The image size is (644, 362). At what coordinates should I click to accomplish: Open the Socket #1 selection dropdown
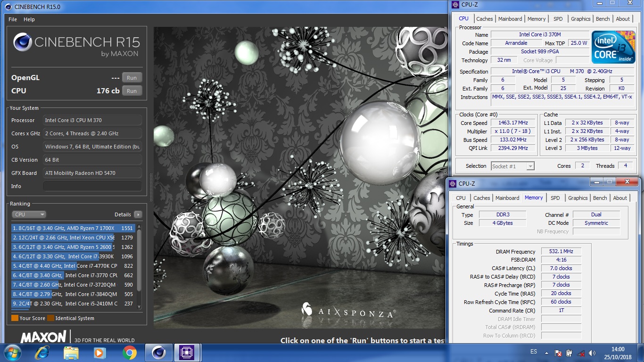pos(512,166)
